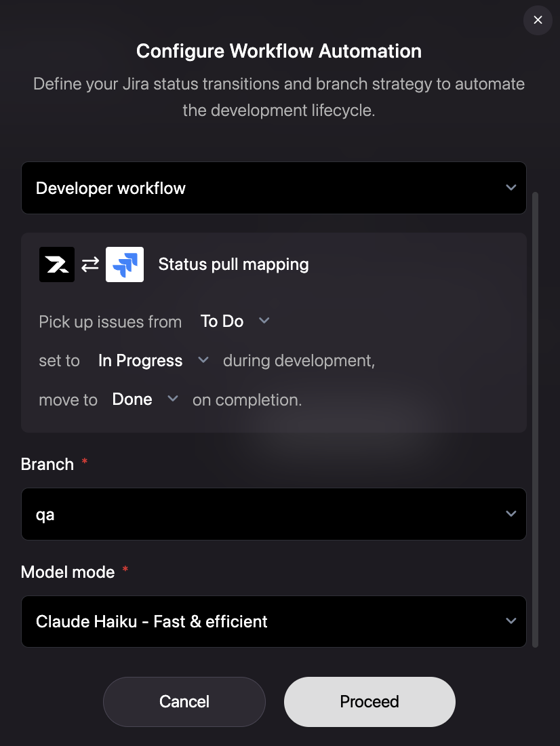Click the chevron beside In Progress
Screen dimensions: 560x746
click(x=203, y=360)
